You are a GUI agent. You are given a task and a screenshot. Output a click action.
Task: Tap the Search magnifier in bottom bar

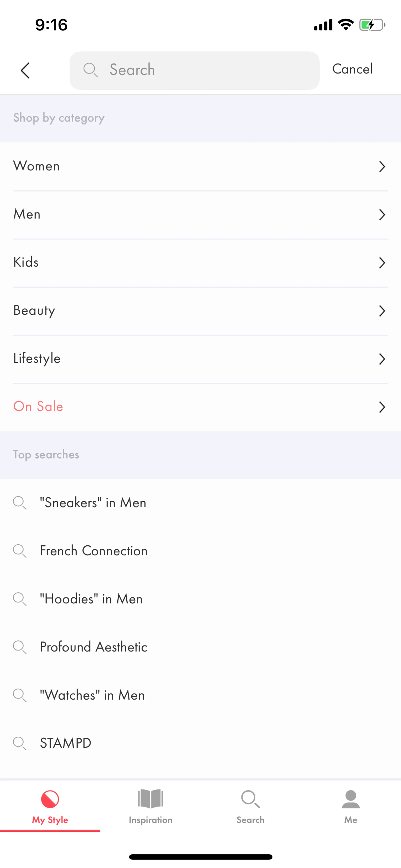point(250,799)
